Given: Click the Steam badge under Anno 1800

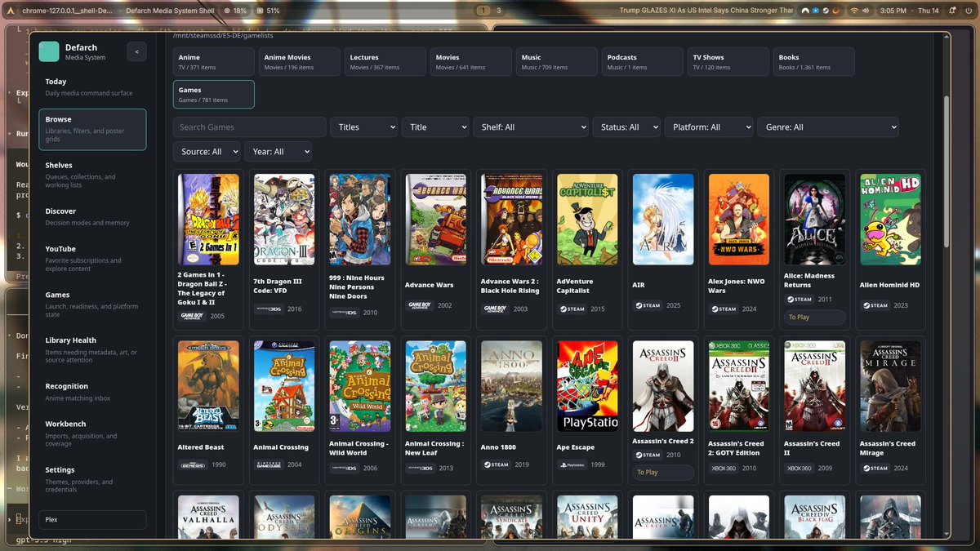Looking at the screenshot, I should [x=496, y=464].
